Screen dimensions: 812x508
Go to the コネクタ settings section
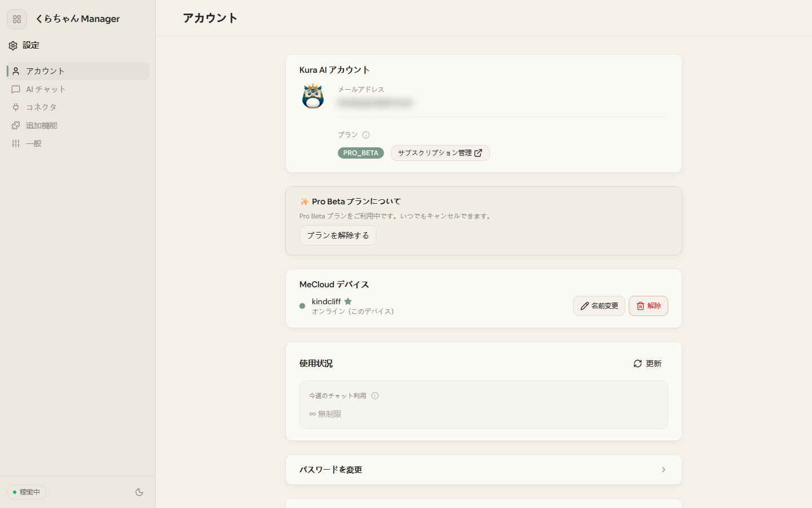click(78, 107)
